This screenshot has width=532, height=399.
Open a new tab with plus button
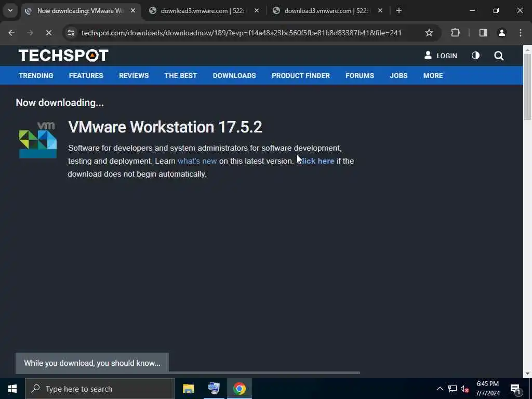399,11
